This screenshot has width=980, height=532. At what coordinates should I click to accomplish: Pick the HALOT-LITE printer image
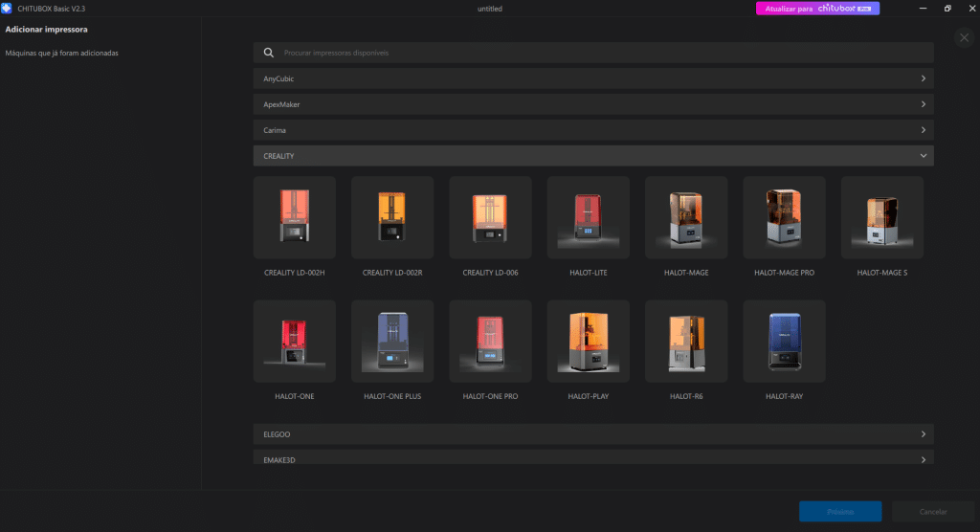(589, 217)
